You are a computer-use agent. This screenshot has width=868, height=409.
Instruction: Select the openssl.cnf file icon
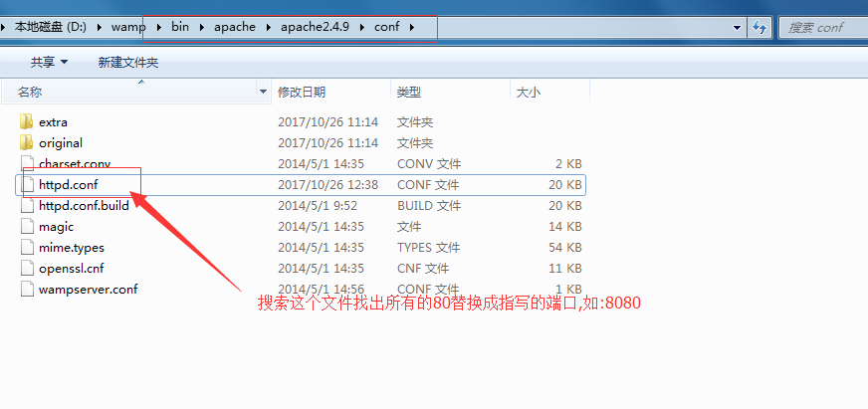[x=27, y=269]
